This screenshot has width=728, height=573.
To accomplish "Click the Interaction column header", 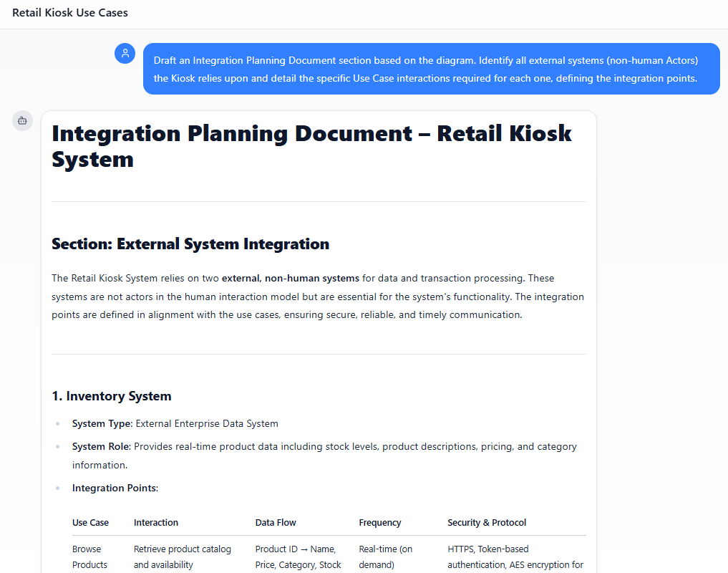I will 156,523.
